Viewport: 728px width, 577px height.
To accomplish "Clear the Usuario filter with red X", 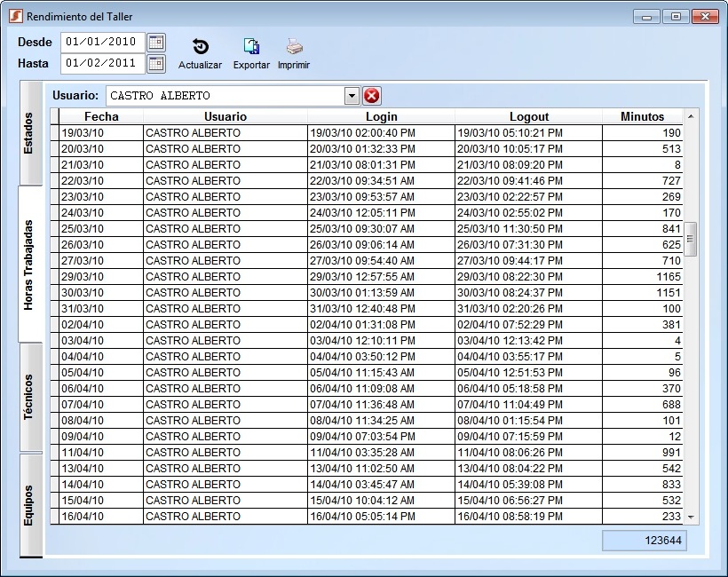I will coord(371,96).
